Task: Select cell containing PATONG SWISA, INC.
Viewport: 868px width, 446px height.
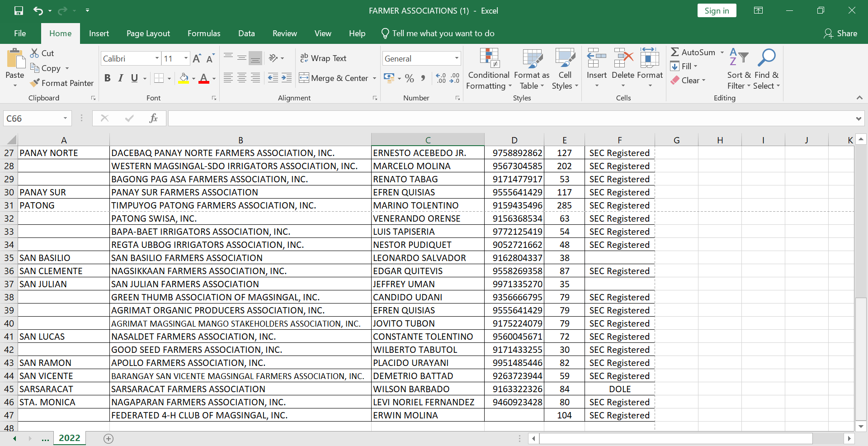Action: (x=241, y=218)
